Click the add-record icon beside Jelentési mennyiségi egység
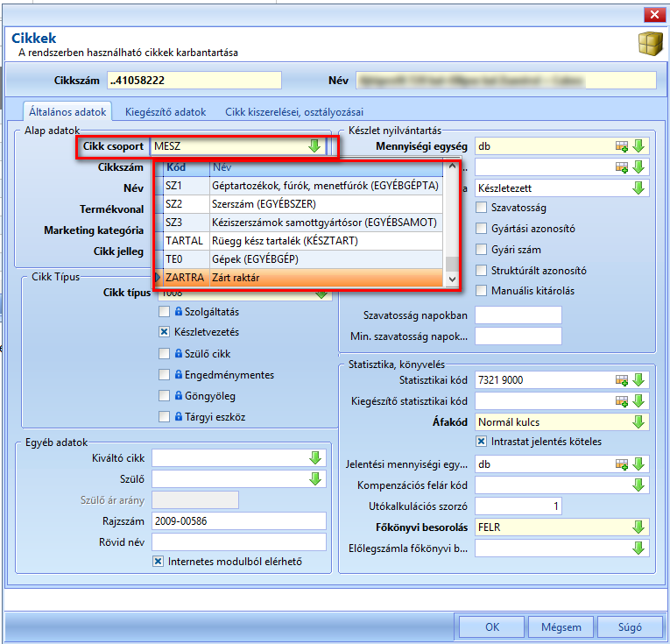The height and width of the screenshot is (644, 670). pos(622,464)
